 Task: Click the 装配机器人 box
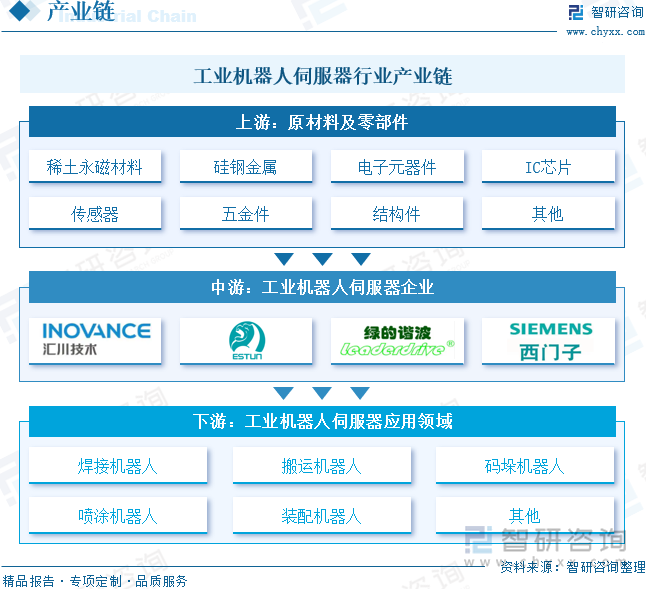pos(322,515)
